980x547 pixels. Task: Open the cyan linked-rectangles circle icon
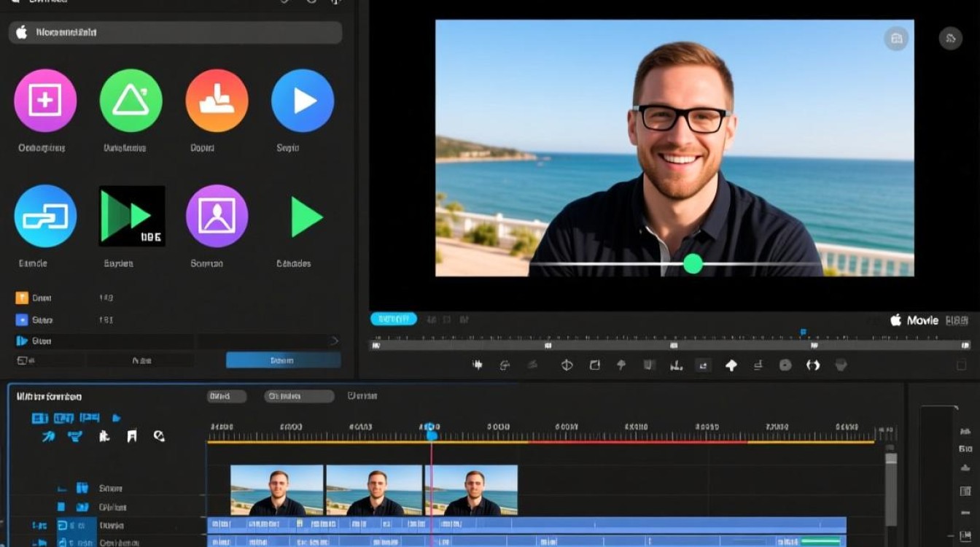click(x=45, y=216)
